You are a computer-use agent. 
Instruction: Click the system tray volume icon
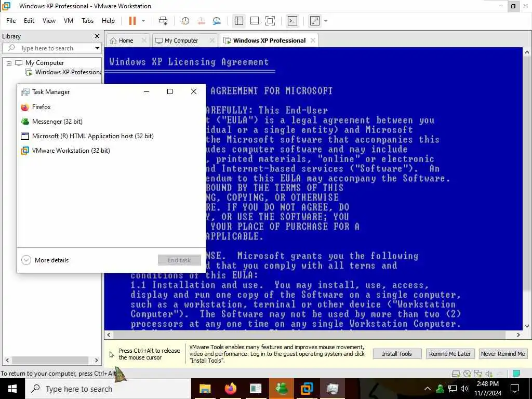tap(465, 389)
